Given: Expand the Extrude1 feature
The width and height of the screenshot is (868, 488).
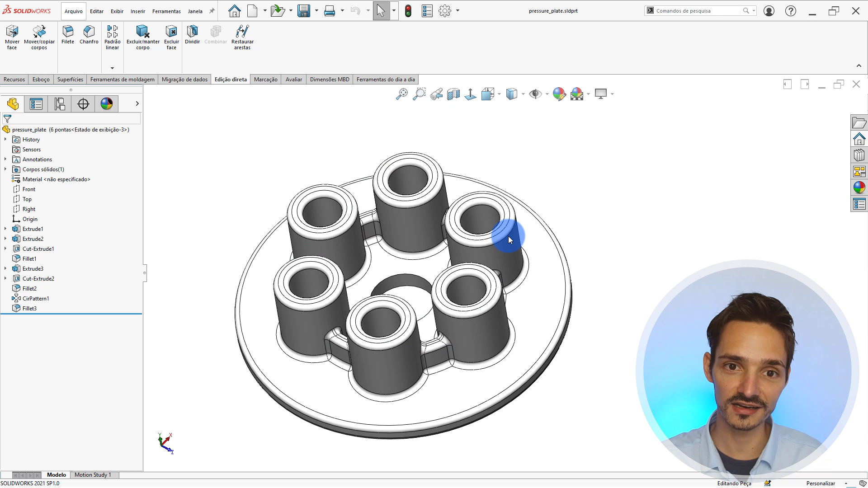Looking at the screenshot, I should tap(5, 229).
